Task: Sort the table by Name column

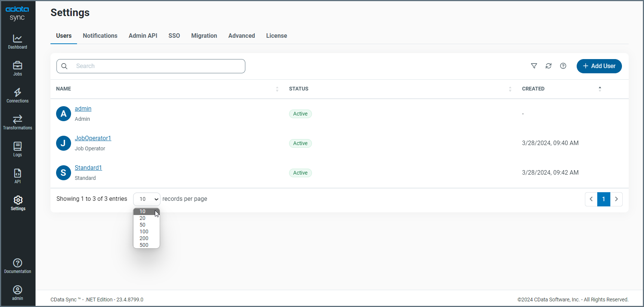Action: (x=277, y=89)
